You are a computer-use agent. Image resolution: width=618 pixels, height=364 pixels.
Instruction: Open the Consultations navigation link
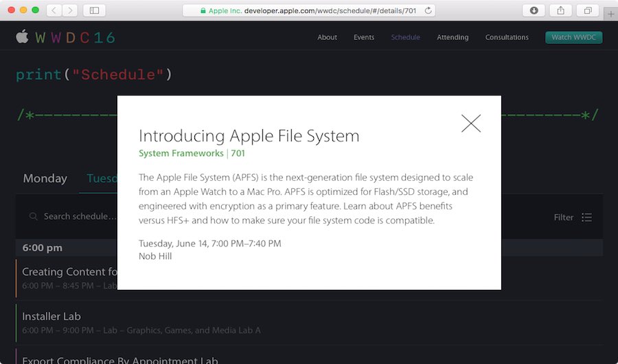[507, 37]
